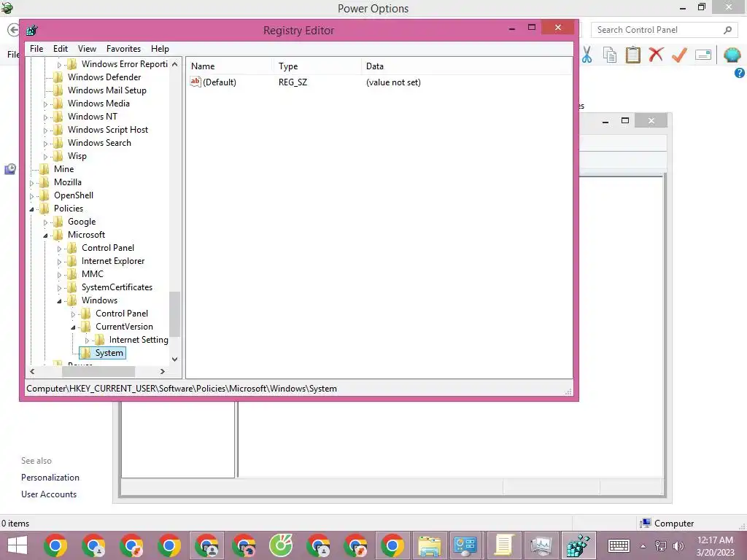The image size is (747, 560).
Task: Click the (Default) string value icon
Action: click(196, 82)
